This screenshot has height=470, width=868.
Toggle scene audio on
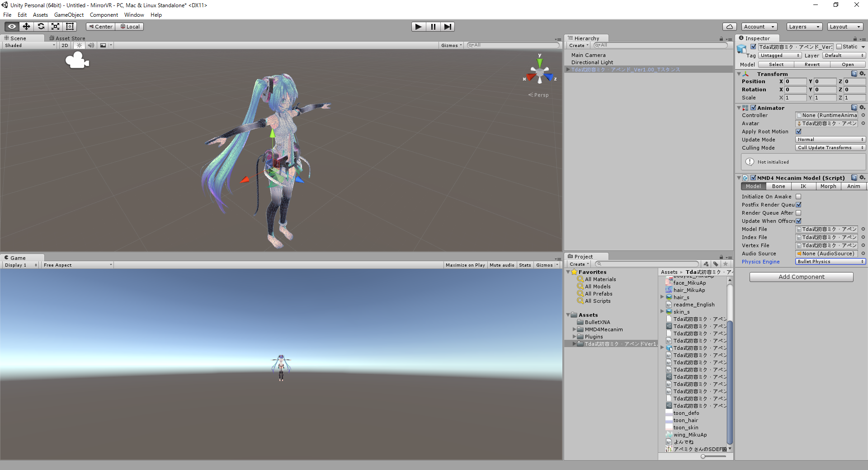(x=91, y=45)
